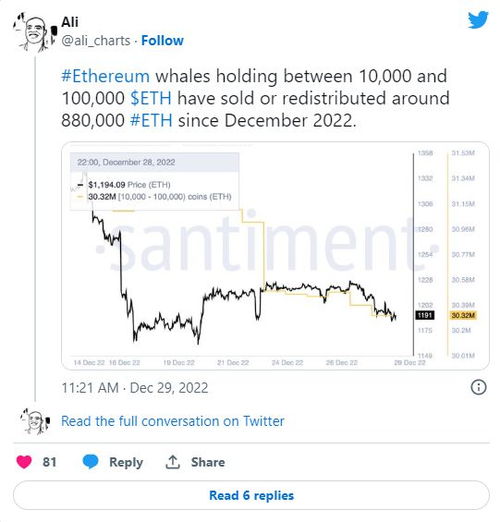Read the full conversation on Twitter
Screen dimensions: 500x522
173,421
